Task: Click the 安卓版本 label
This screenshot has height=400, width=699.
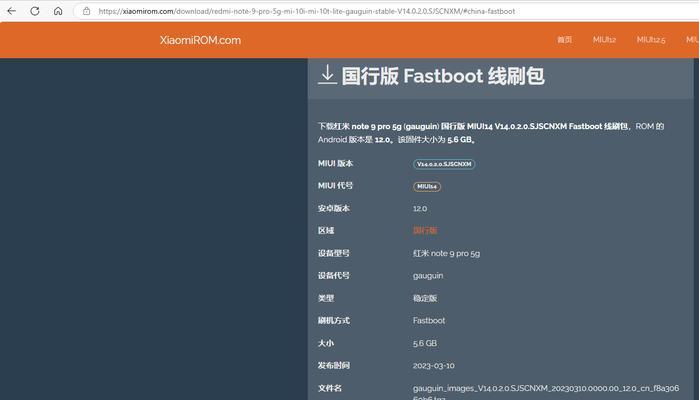Action: click(333, 208)
